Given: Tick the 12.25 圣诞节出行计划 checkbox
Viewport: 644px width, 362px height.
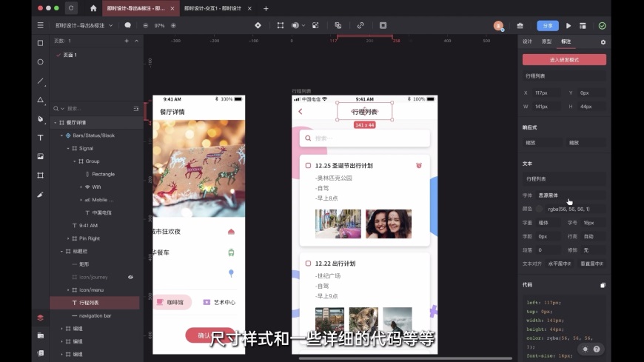Looking at the screenshot, I should tap(308, 166).
